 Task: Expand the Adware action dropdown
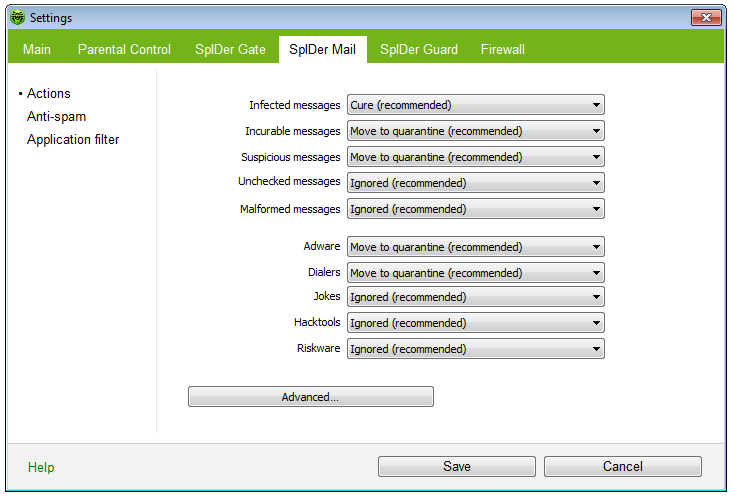[475, 247]
